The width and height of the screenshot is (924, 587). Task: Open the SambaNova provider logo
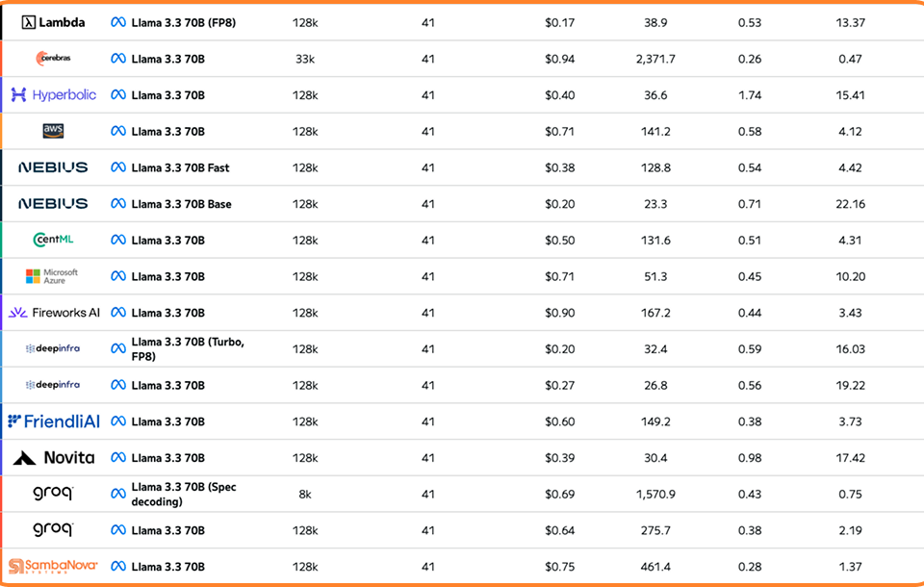tap(53, 567)
